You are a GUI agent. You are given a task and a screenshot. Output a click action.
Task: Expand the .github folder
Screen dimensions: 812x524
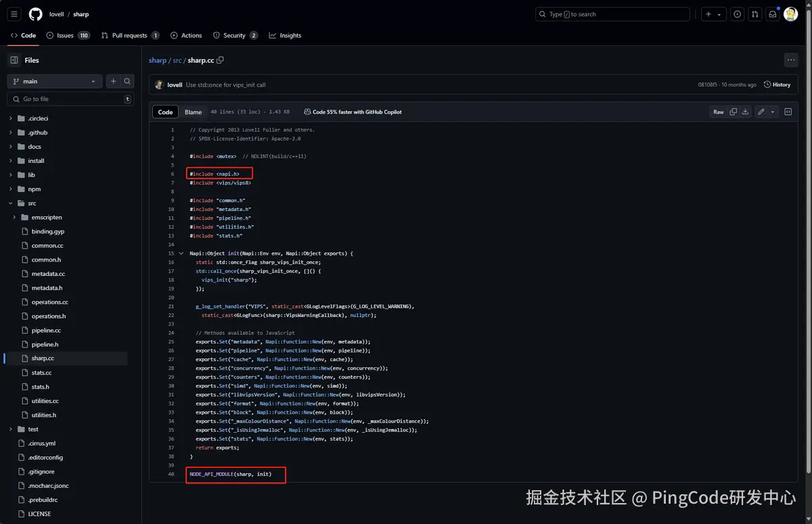point(11,133)
